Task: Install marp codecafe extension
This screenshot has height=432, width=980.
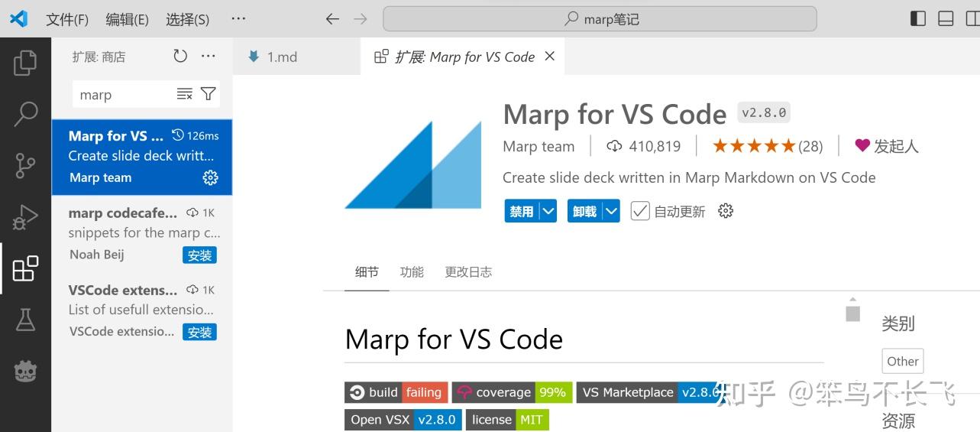Action: point(200,255)
